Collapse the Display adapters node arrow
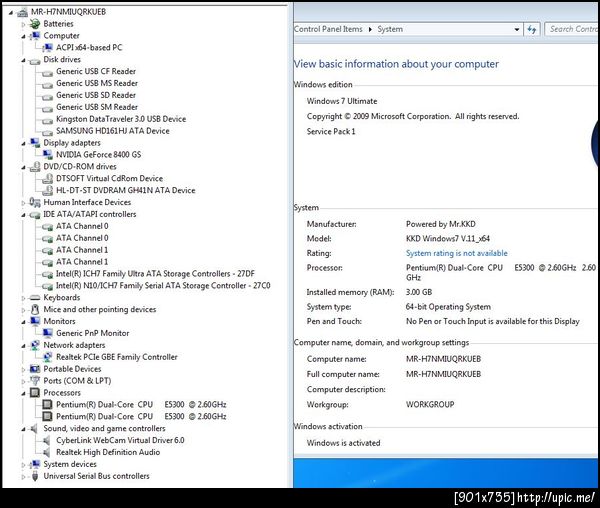Screen dimensions: 600x508 [23, 144]
